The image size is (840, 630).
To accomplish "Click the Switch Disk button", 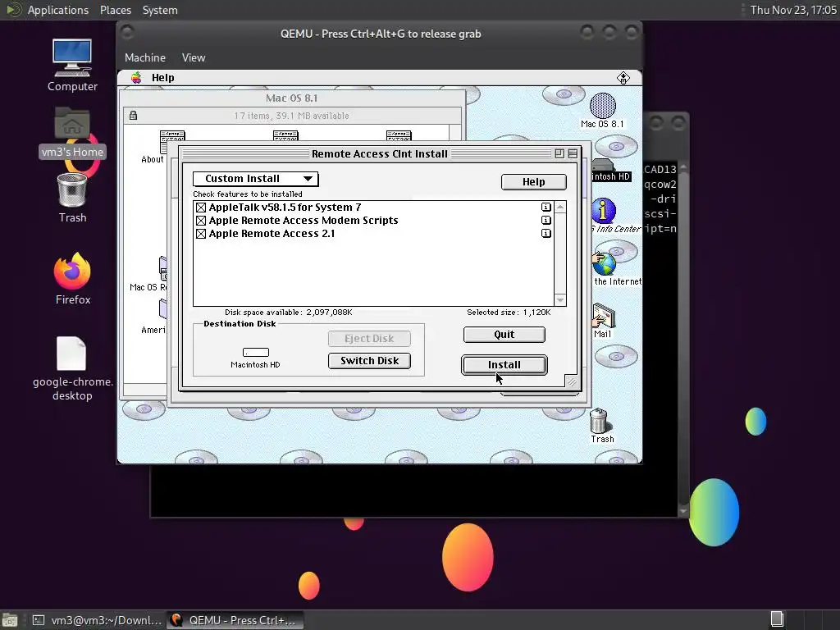I will [369, 361].
